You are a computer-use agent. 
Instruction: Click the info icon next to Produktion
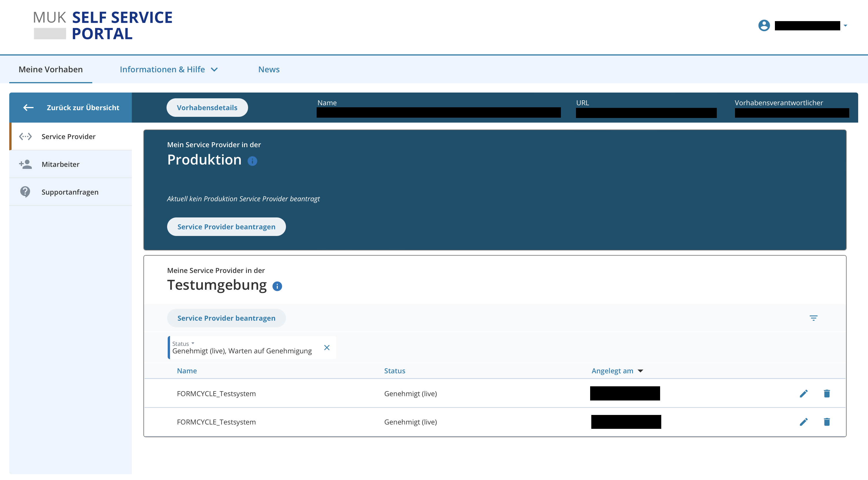(x=252, y=161)
